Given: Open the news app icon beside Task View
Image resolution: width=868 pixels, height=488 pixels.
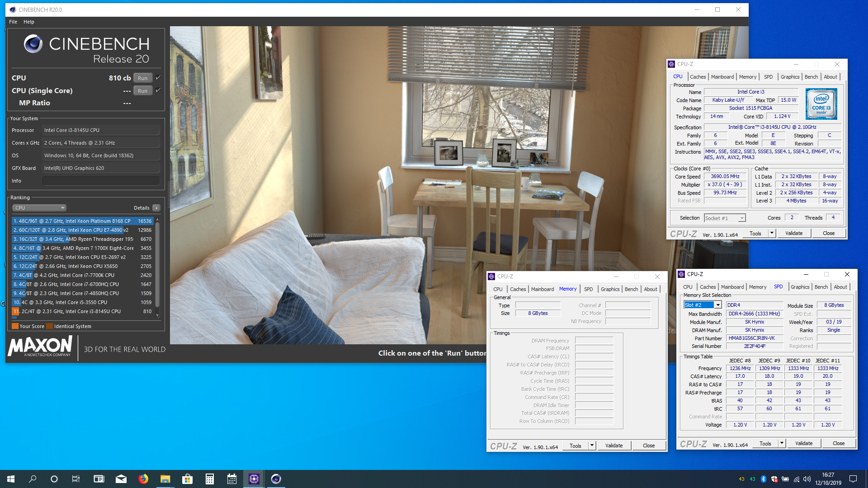Looking at the screenshot, I should click(99, 479).
